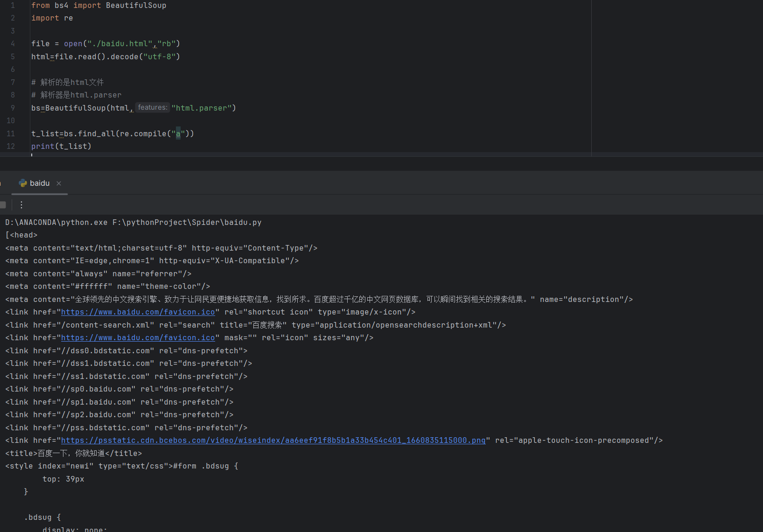Image resolution: width=763 pixels, height=532 pixels.
Task: Click the meta description output line
Action: [x=319, y=300]
